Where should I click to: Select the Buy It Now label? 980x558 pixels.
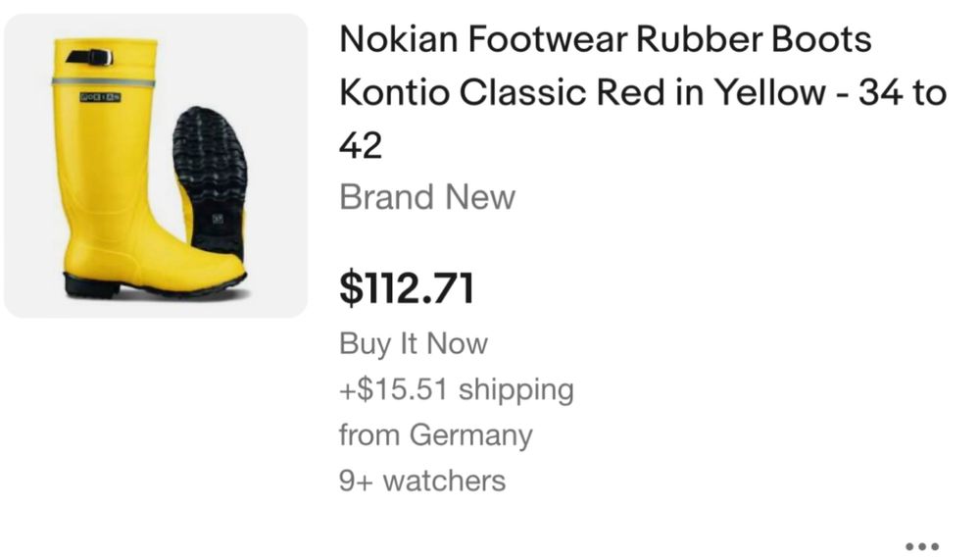click(x=413, y=343)
